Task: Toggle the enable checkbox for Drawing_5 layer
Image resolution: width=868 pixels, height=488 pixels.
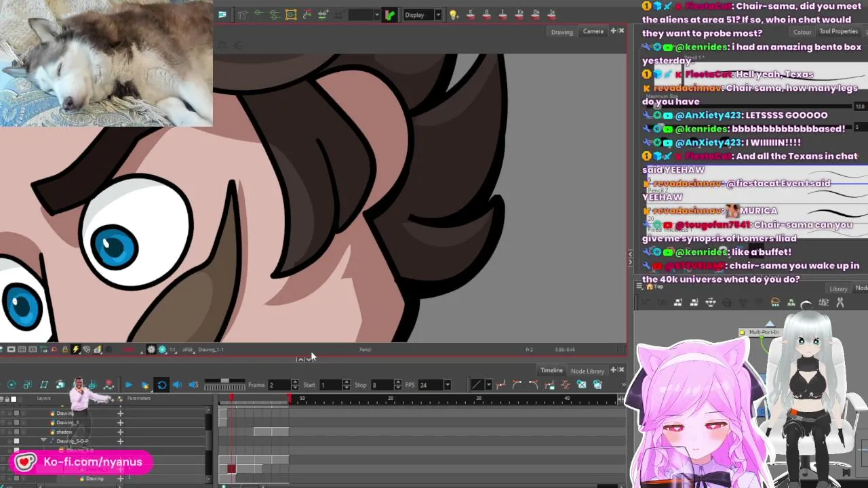Action: click(16, 422)
